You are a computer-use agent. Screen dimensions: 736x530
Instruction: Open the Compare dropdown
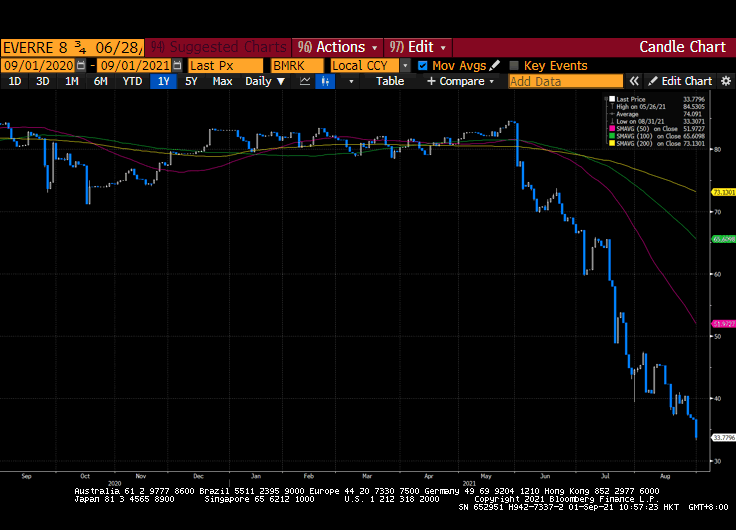[460, 81]
